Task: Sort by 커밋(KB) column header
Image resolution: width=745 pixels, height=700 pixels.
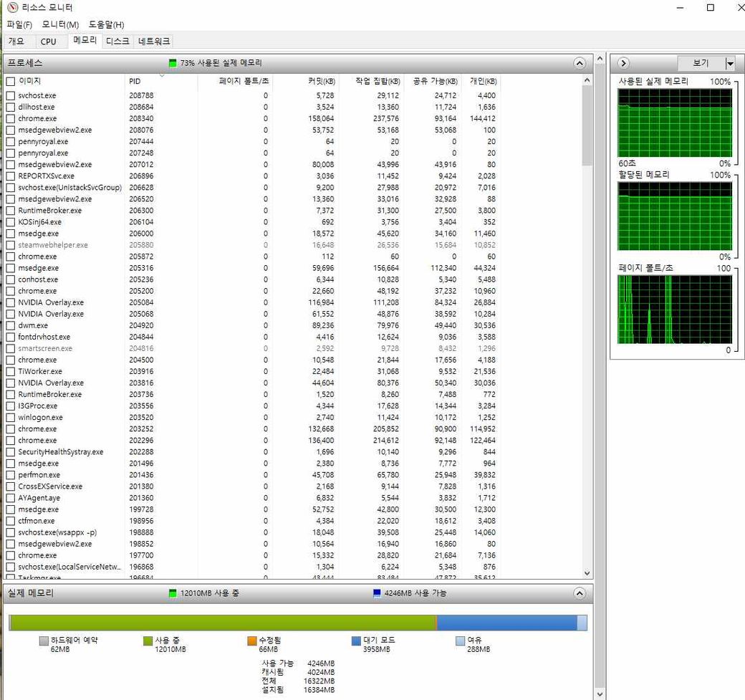Action: (321, 81)
